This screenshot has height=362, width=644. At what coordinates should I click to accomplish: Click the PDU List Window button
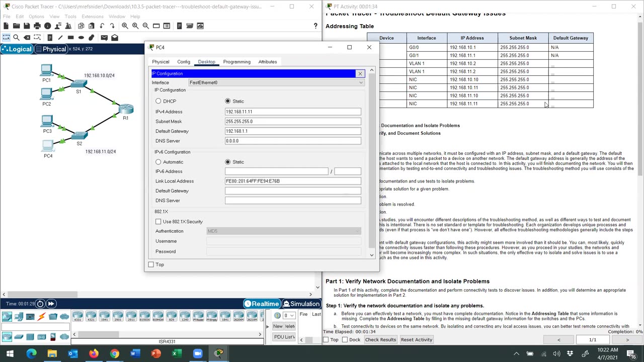(284, 337)
